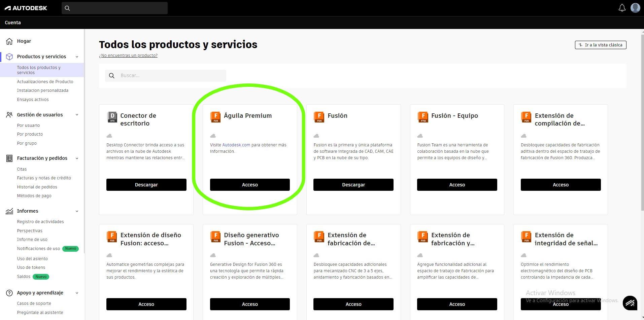Screen dimensions: 644x320
Task: Open Por grupo in the sidebar
Action: [27, 143]
